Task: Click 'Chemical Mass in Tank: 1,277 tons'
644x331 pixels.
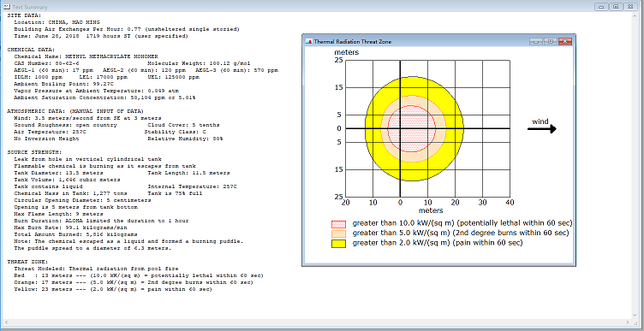Action: tap(70, 193)
